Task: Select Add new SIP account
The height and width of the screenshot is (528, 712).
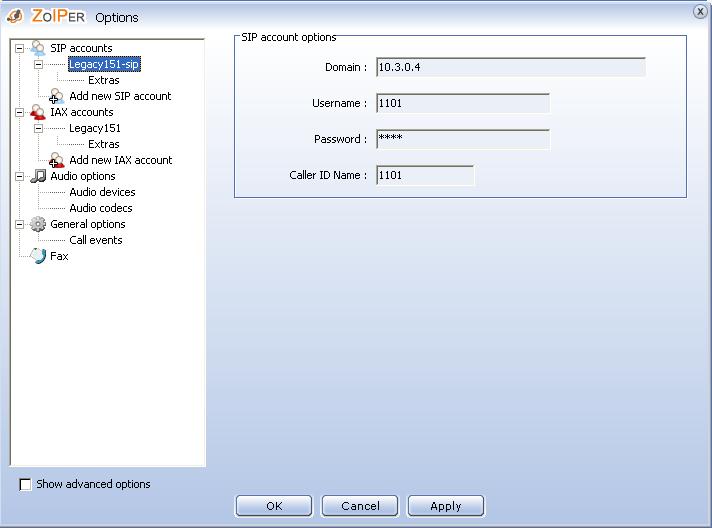Action: click(120, 96)
